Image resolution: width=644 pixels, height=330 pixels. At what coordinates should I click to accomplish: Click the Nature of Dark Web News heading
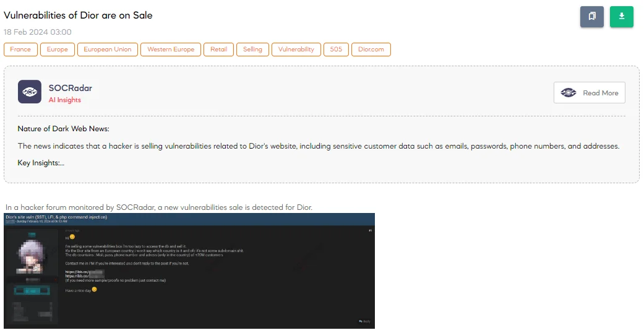63,129
